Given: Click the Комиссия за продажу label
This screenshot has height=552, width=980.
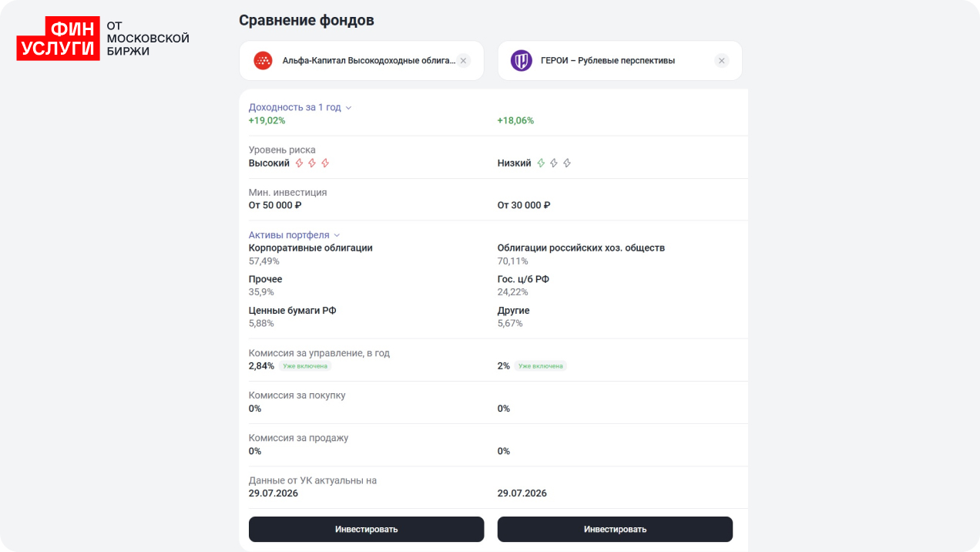Looking at the screenshot, I should pos(298,438).
